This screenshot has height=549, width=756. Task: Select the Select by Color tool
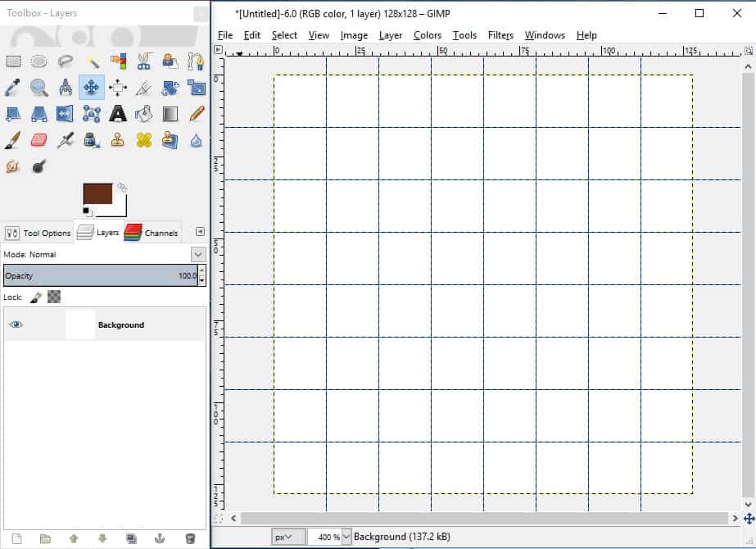(118, 61)
